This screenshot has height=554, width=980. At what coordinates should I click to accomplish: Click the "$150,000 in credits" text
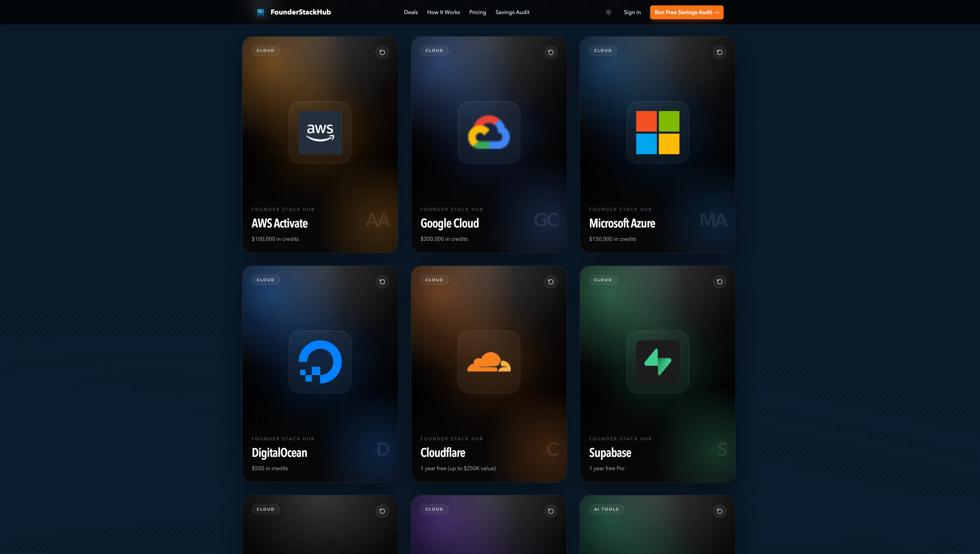click(612, 239)
